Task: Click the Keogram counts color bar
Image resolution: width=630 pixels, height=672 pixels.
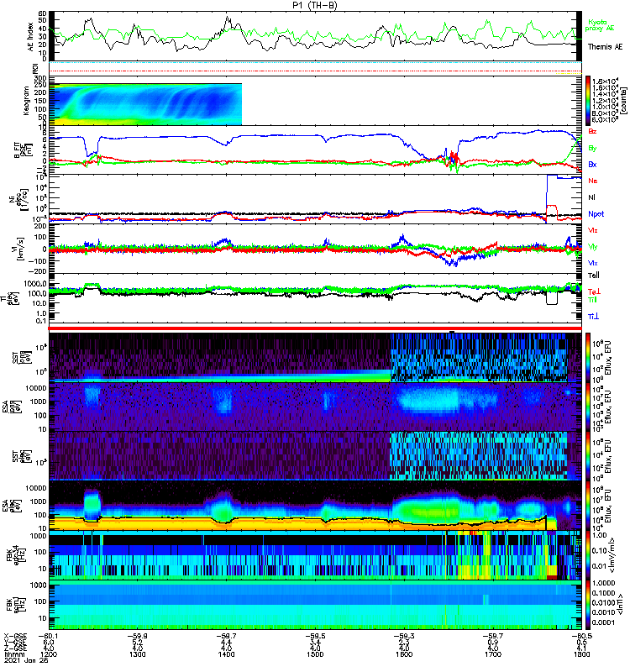Action: [588, 101]
